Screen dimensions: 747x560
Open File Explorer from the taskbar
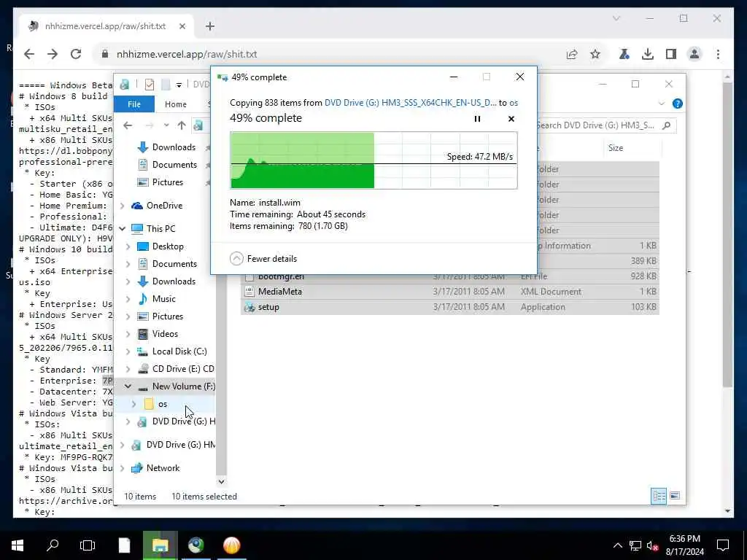pos(160,545)
